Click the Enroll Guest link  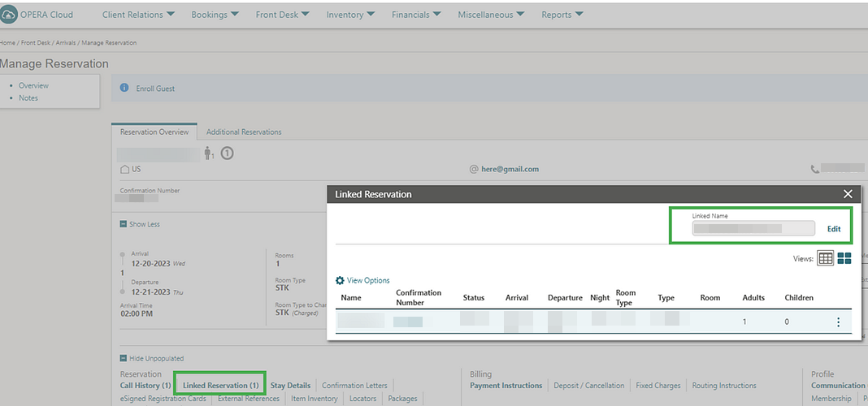point(155,89)
